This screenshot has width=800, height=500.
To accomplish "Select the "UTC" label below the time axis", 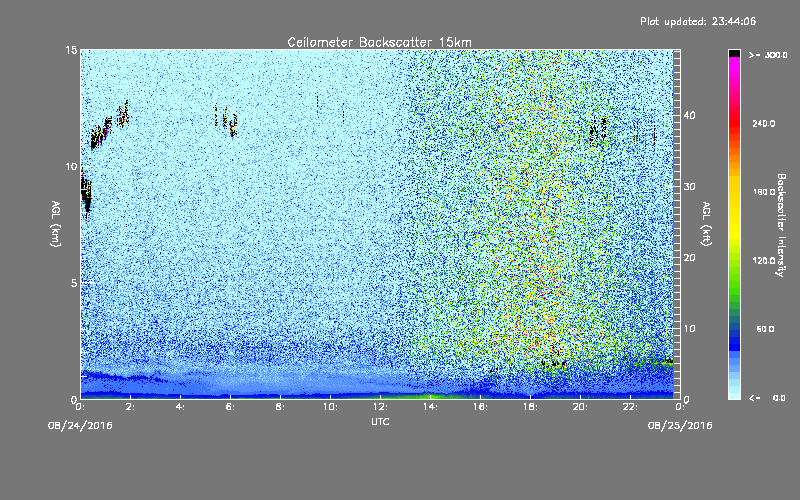I will (x=380, y=421).
